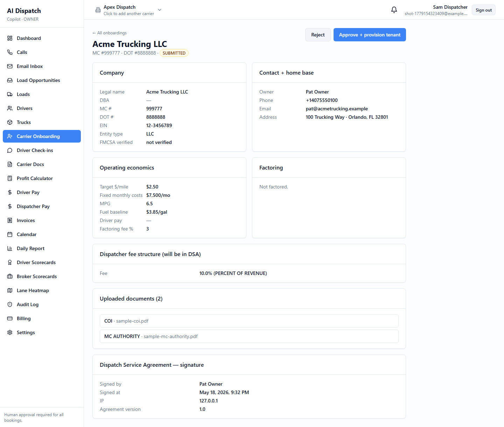The width and height of the screenshot is (504, 427).
Task: Click the Driver Check-ins chat bubble icon
Action: pyautogui.click(x=10, y=150)
